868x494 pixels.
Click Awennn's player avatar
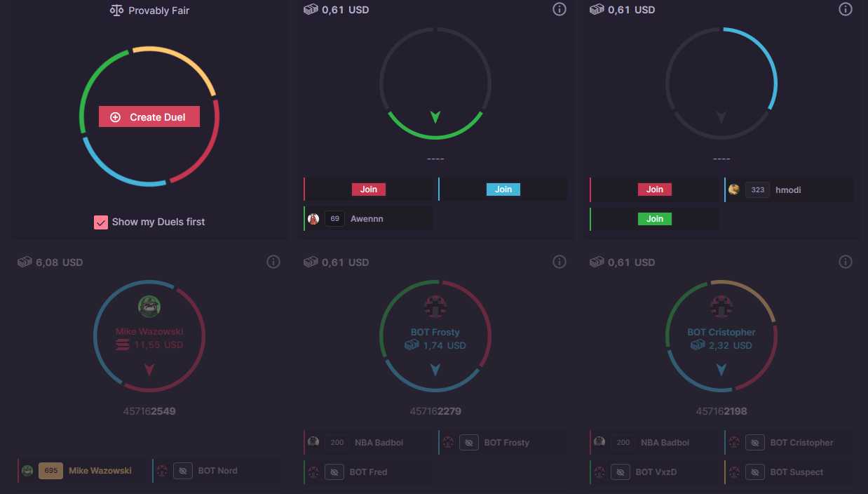tap(313, 219)
